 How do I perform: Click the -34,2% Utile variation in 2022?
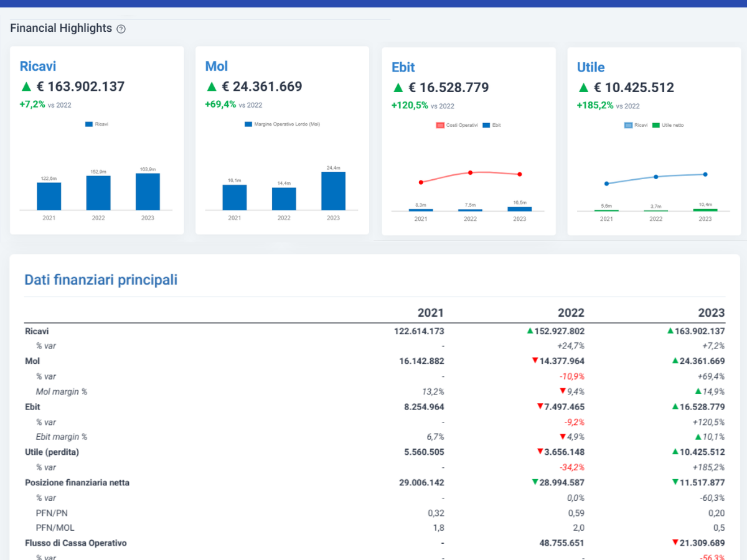pyautogui.click(x=573, y=467)
